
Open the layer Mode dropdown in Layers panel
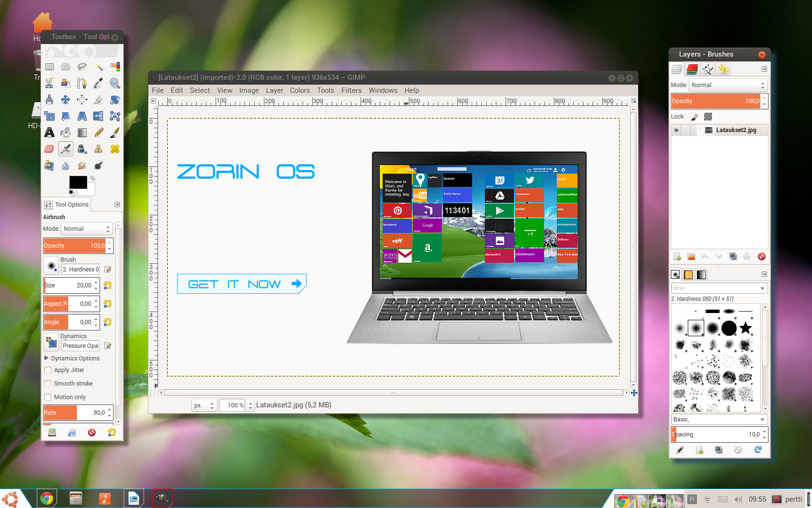(x=728, y=85)
